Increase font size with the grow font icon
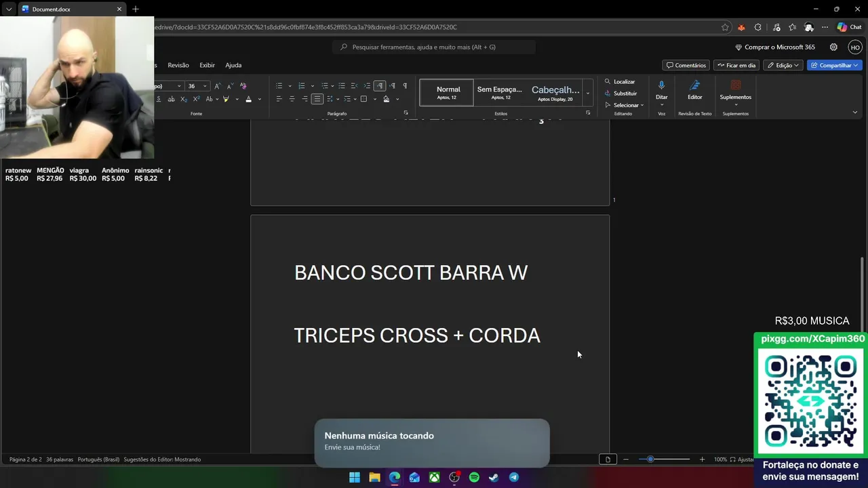This screenshot has height=488, width=868. coord(217,86)
